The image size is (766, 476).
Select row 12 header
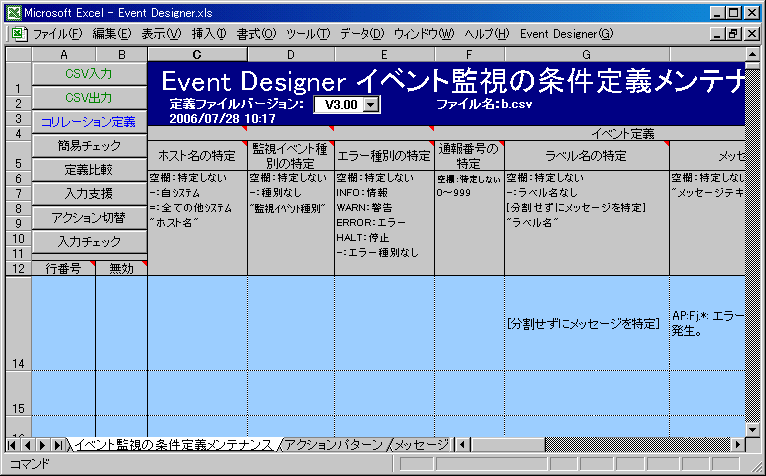(19, 268)
